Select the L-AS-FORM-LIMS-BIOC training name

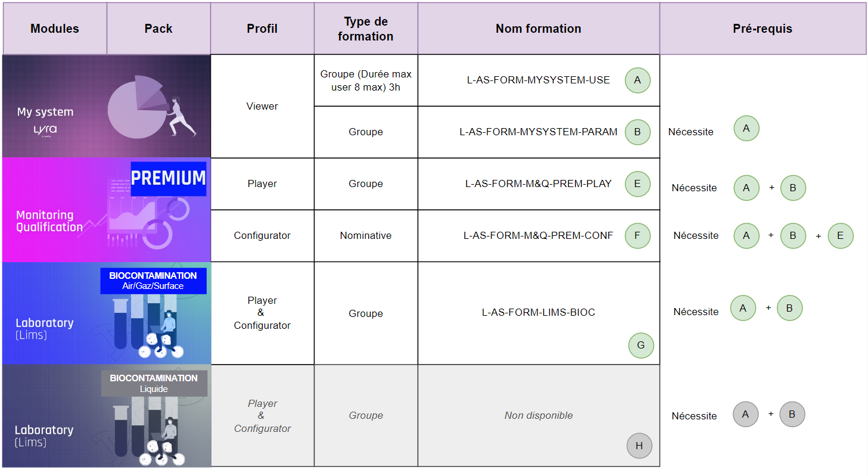(539, 312)
